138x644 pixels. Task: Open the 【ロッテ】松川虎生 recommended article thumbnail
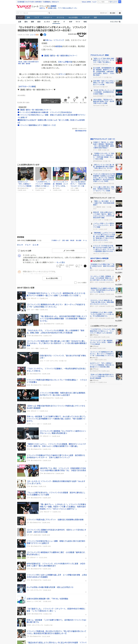(x=78, y=174)
